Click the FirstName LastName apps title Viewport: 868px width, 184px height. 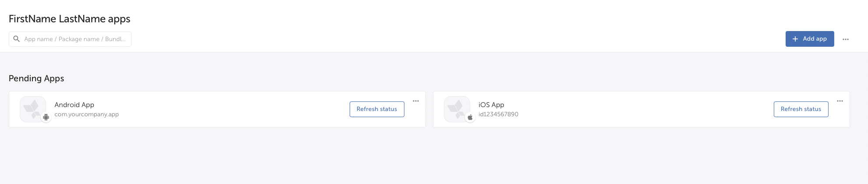pyautogui.click(x=70, y=19)
